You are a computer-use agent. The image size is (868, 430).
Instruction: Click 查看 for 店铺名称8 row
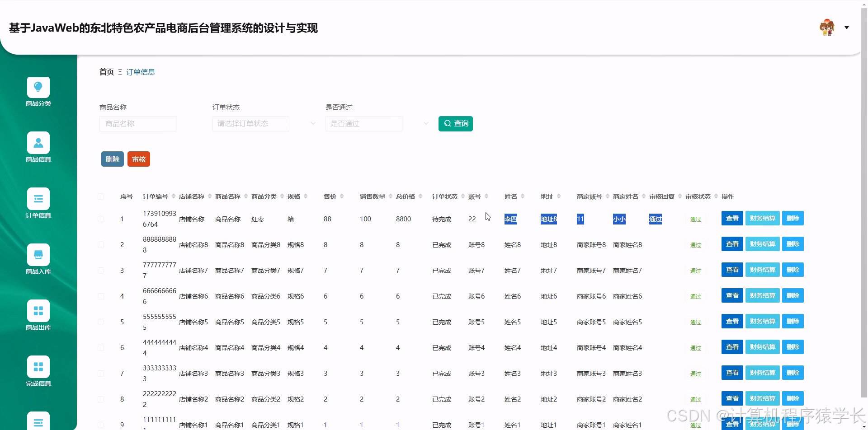coord(732,244)
